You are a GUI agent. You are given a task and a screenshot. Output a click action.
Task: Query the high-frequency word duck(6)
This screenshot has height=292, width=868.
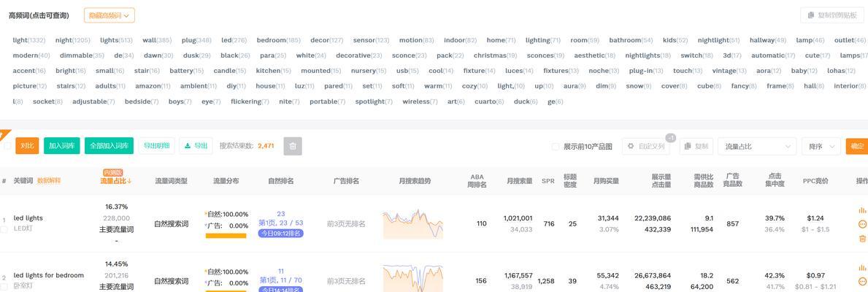click(526, 101)
